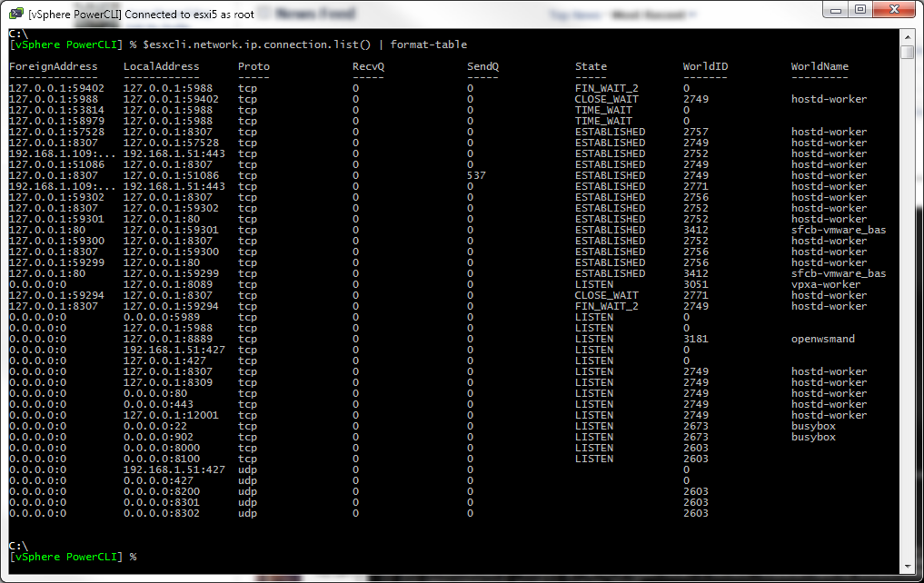This screenshot has width=924, height=583.
Task: Click the RecvQ column header
Action: pyautogui.click(x=368, y=66)
